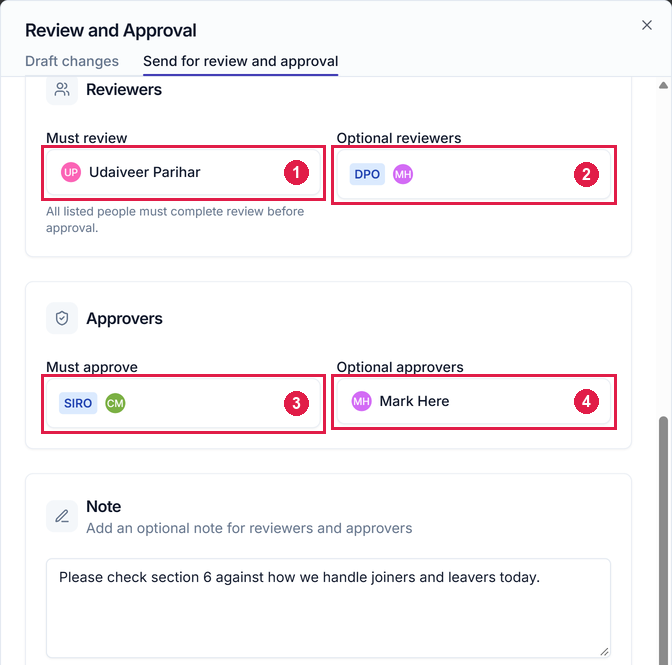The image size is (672, 665).
Task: Click the CM avatar in Must approve
Action: (x=115, y=403)
